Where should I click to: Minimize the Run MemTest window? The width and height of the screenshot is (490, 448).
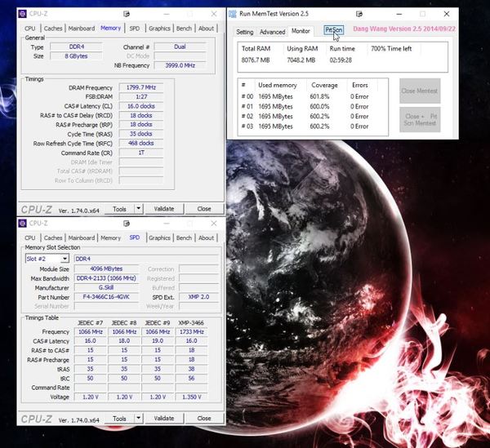coord(399,14)
